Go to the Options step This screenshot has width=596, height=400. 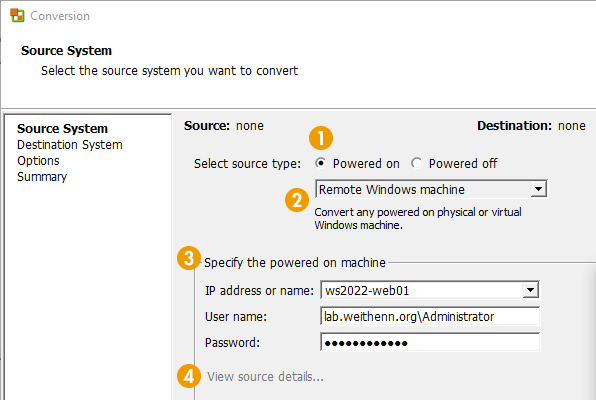(x=38, y=161)
